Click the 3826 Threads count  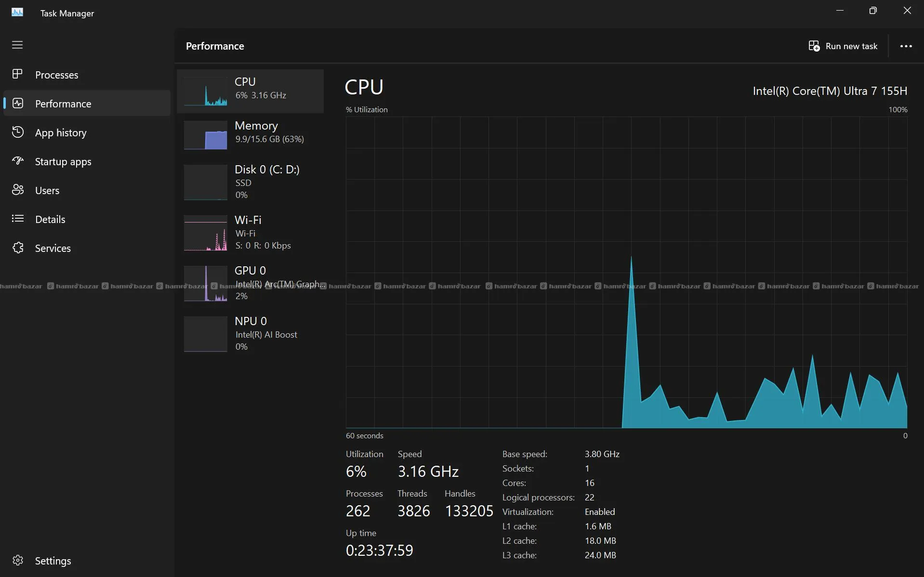[414, 511]
